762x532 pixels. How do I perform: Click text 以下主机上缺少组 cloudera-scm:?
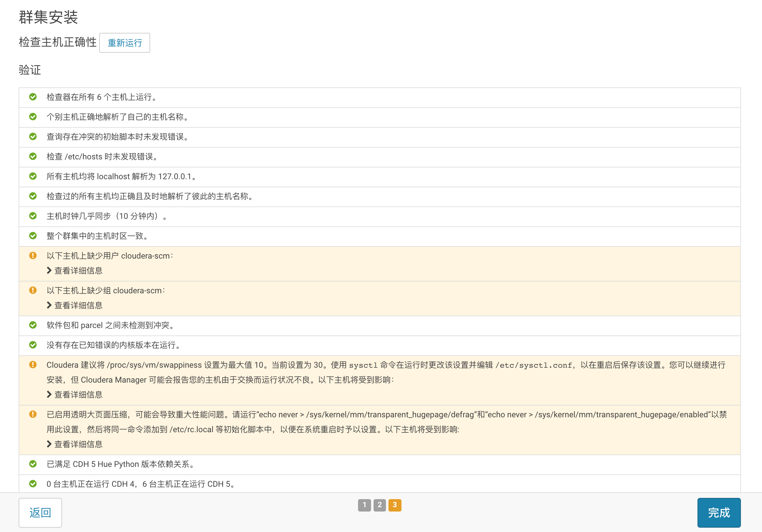coord(106,290)
